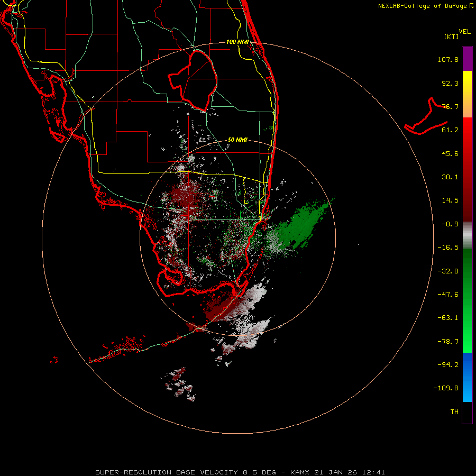
Task: Select the 14.5 legend value
Action: [x=450, y=200]
